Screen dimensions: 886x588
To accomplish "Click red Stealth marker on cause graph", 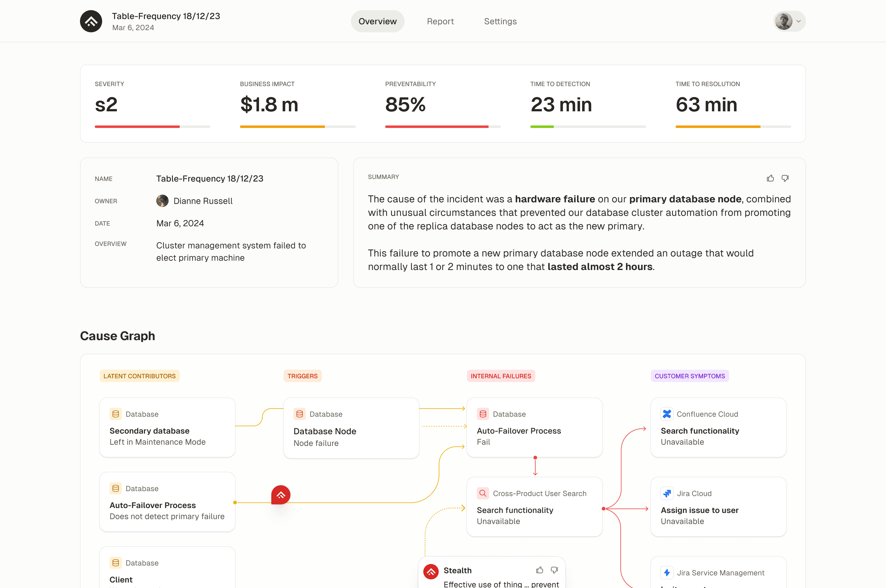I will 281,495.
